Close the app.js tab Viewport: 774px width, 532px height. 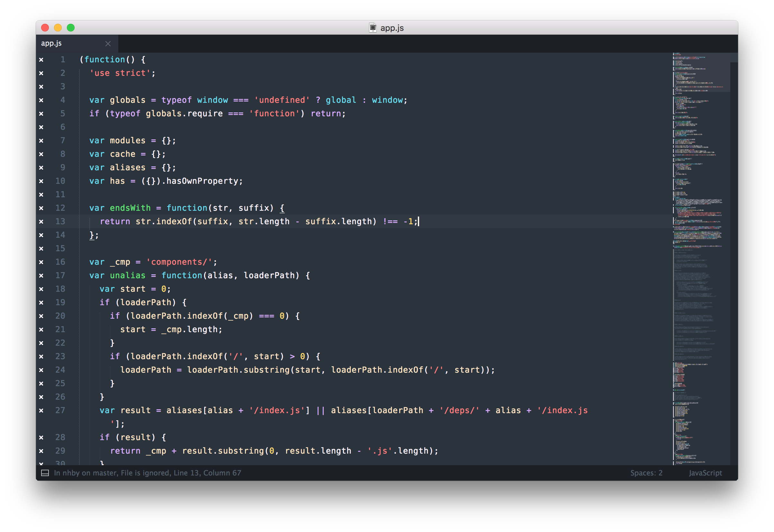[108, 44]
